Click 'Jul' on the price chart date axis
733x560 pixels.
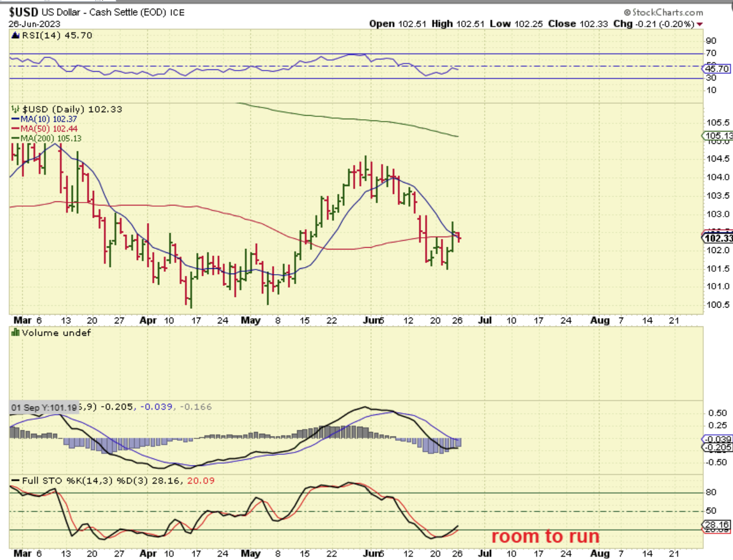[485, 321]
